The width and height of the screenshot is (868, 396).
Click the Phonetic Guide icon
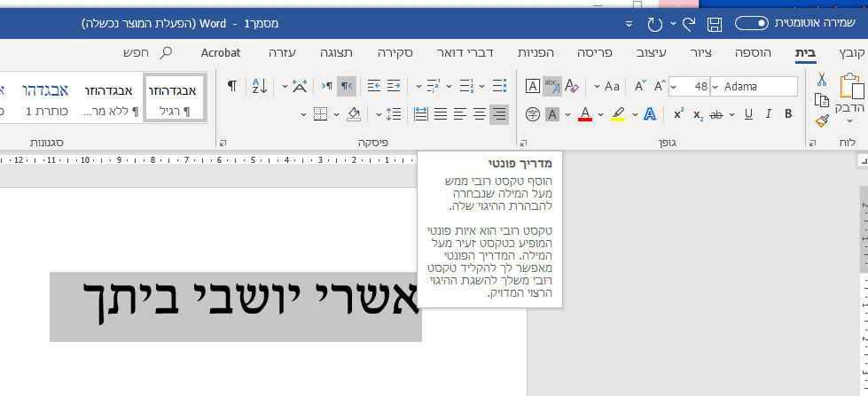click(x=551, y=86)
